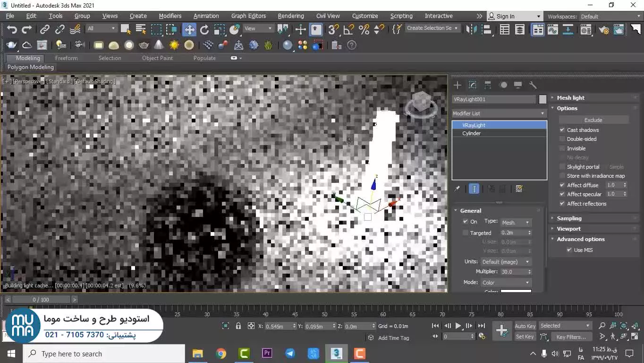Open the Rendering menu
Viewport: 644px width, 363px height.
(x=291, y=16)
